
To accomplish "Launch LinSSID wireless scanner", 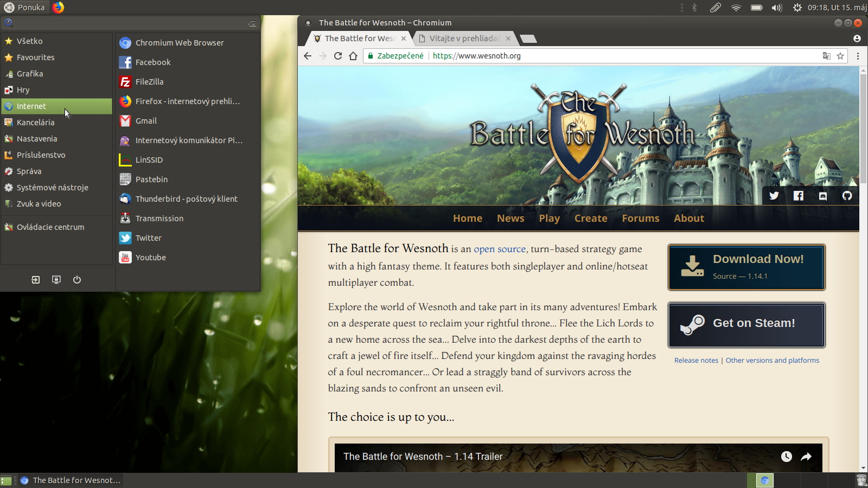I will point(187,160).
